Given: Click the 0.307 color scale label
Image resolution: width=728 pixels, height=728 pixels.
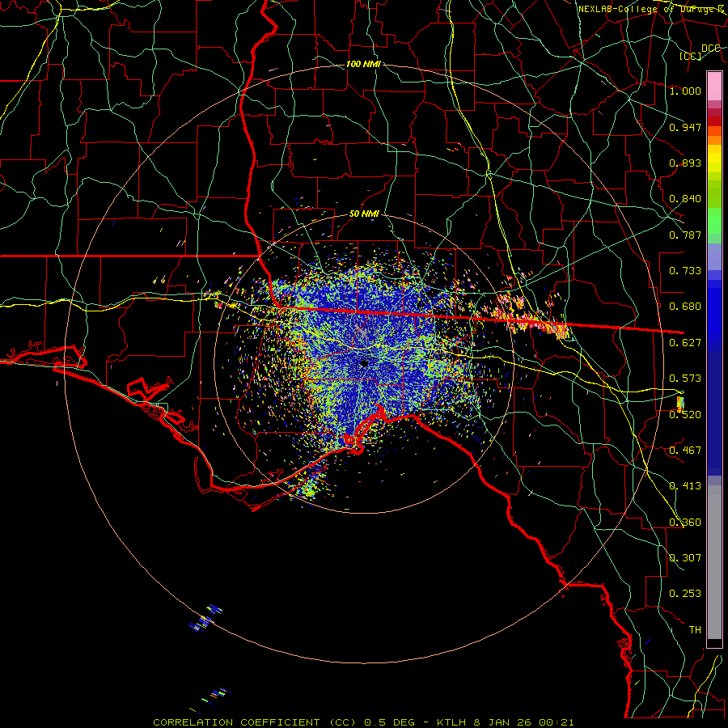Looking at the screenshot, I should 685,557.
